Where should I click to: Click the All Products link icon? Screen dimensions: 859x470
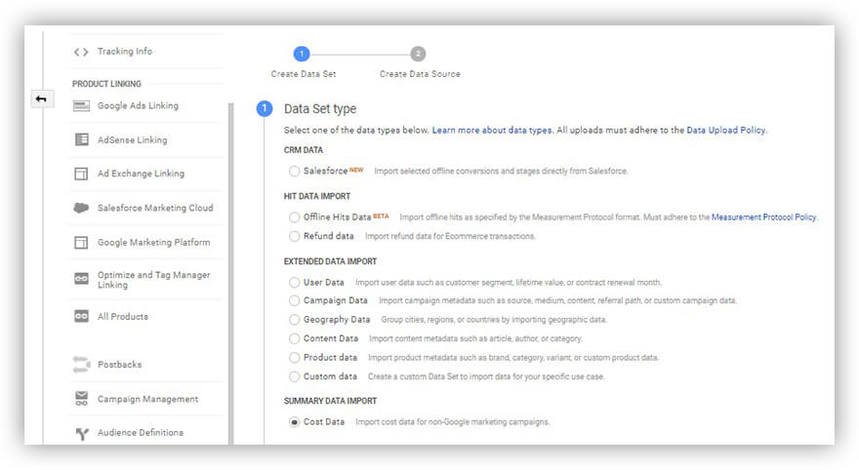tap(81, 316)
